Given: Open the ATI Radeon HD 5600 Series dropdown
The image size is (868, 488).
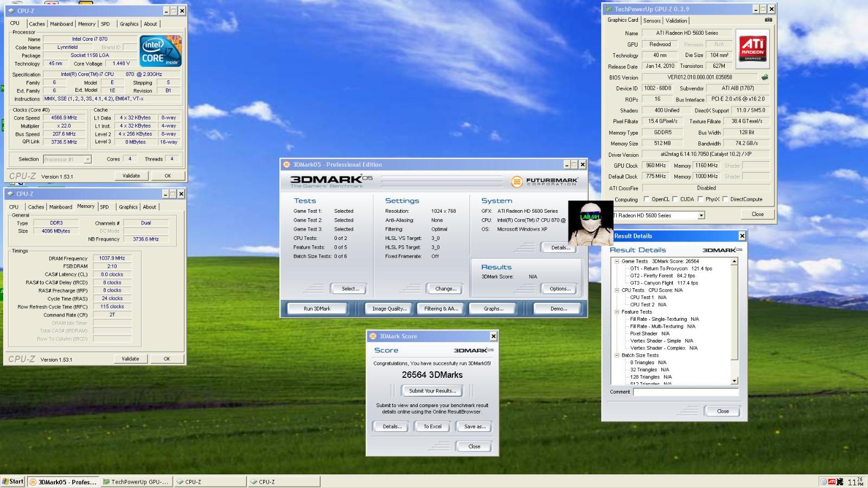Looking at the screenshot, I should click(701, 216).
